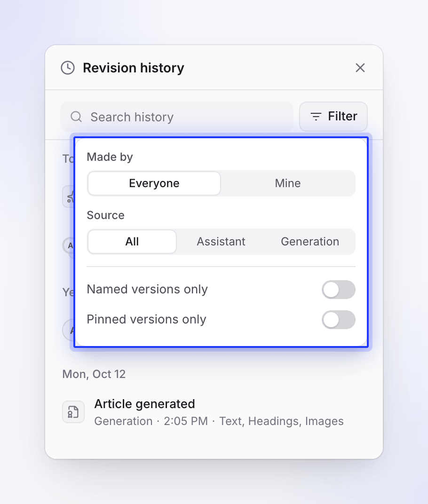Select All under Source
Viewport: 428px width, 504px height.
132,242
